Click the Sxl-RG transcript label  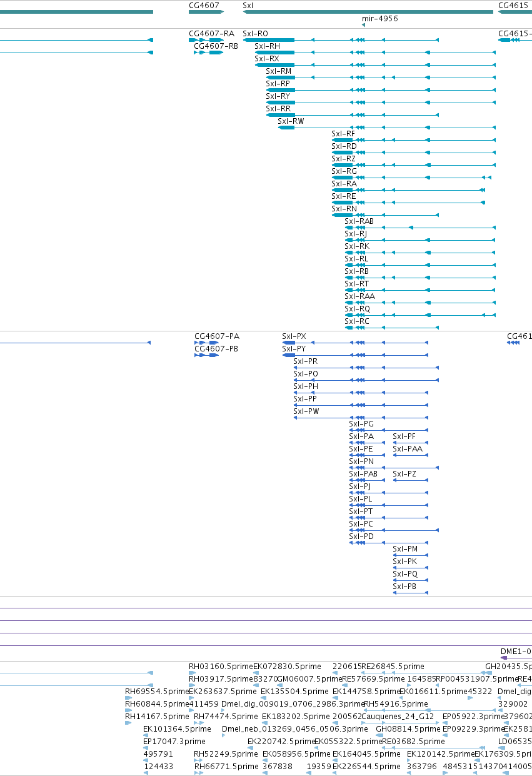(x=344, y=171)
